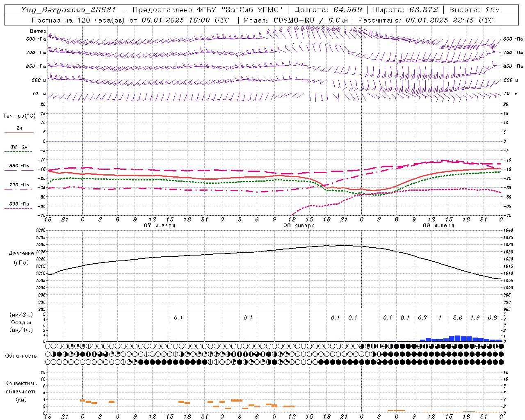Click the 0.8 precipitation value
The height and width of the screenshot is (420, 525).
492,317
